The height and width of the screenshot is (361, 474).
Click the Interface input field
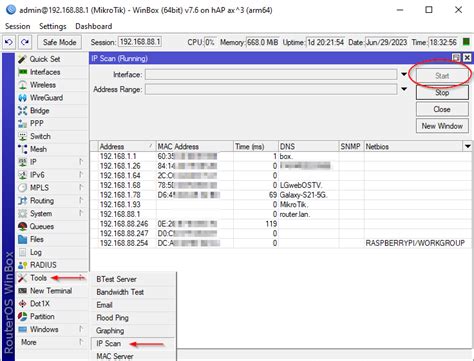pos(271,74)
